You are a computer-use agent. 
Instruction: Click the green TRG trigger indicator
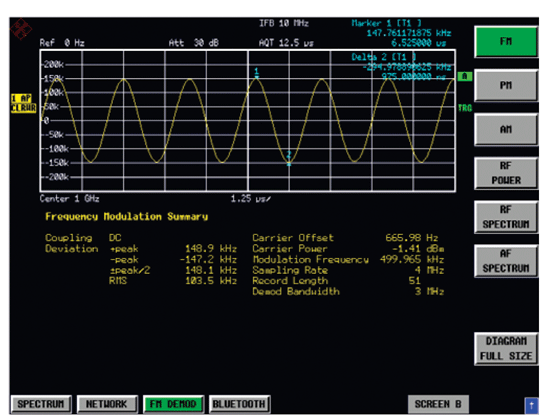click(465, 108)
